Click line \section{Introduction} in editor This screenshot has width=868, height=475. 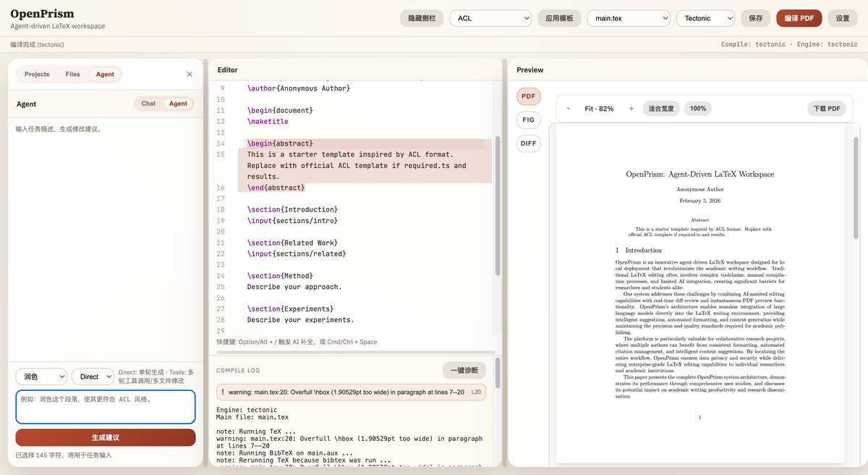click(292, 209)
